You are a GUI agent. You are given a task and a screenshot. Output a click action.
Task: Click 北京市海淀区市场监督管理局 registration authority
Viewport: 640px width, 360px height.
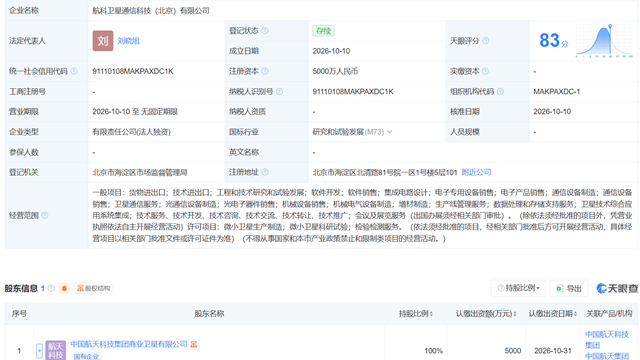click(140, 172)
